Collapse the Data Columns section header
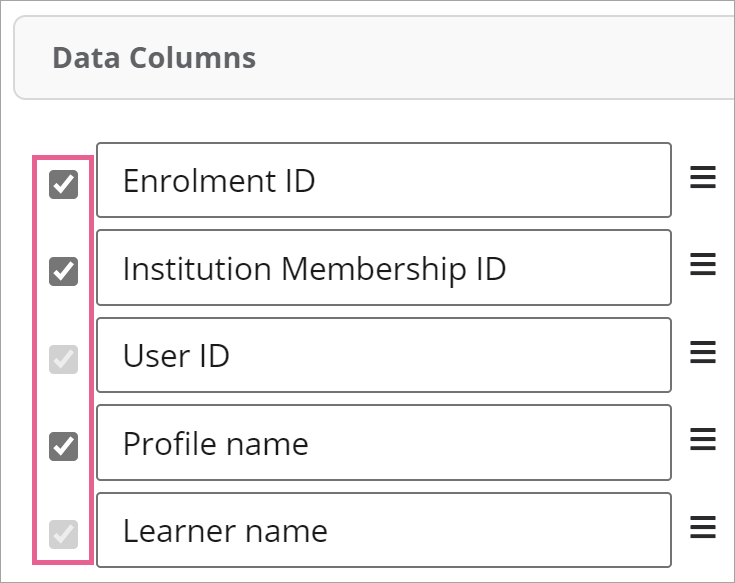 coord(374,58)
